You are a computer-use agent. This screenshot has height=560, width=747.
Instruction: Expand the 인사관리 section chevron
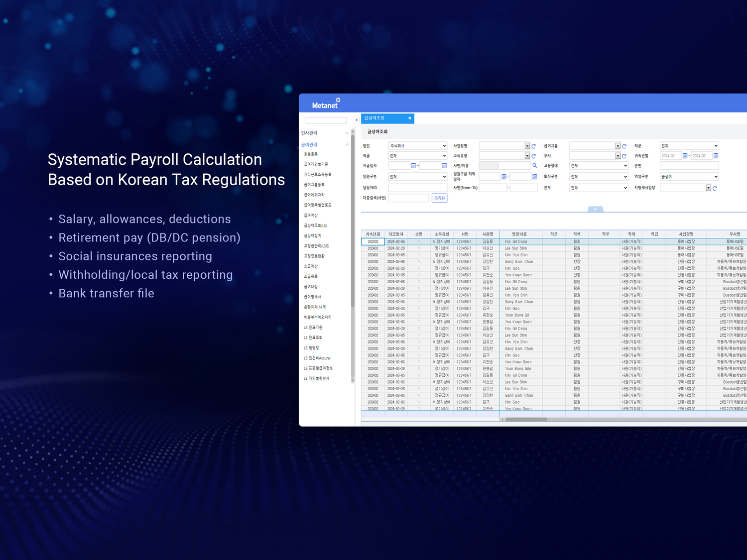347,133
